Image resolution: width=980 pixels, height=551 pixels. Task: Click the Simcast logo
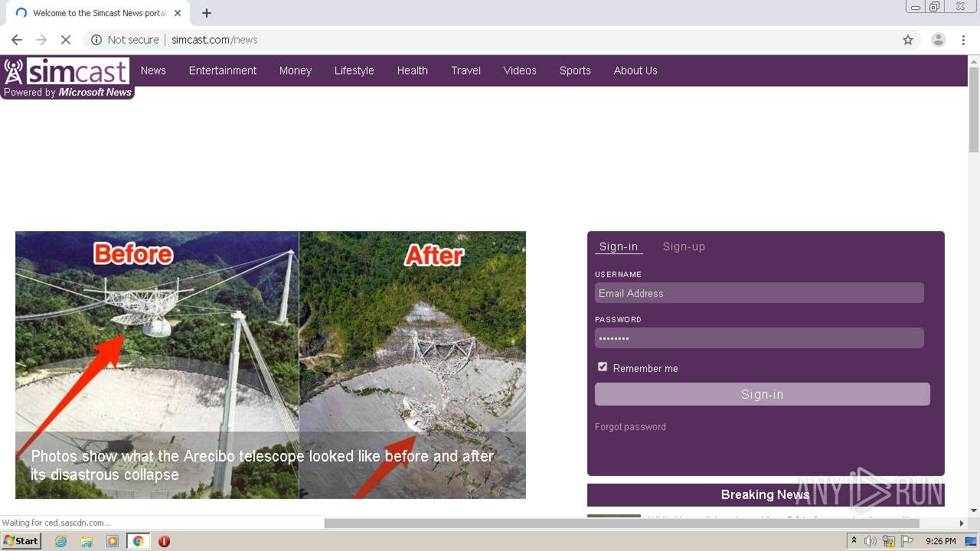[x=67, y=71]
